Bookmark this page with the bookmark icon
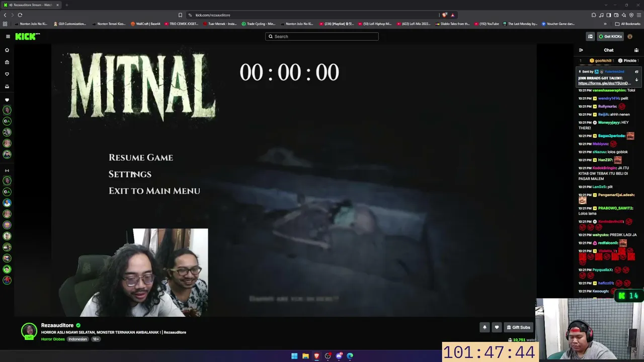 point(180,15)
